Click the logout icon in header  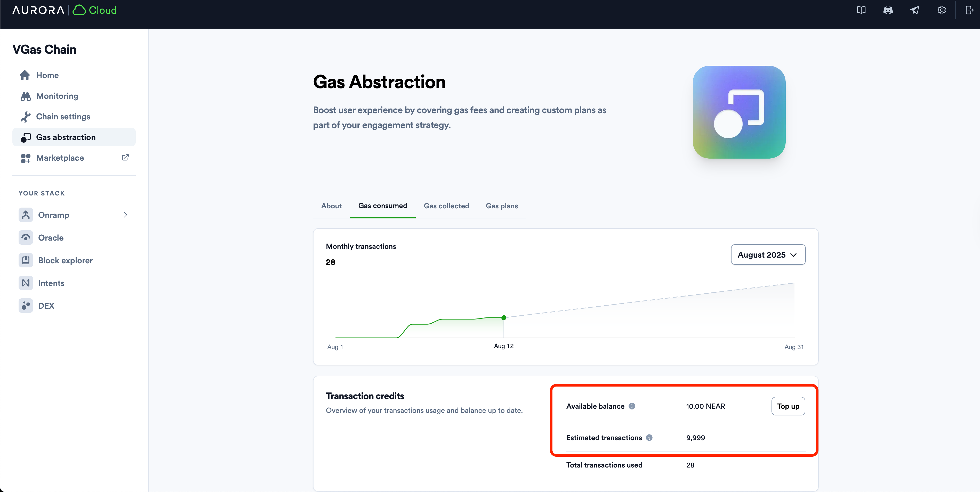(969, 10)
